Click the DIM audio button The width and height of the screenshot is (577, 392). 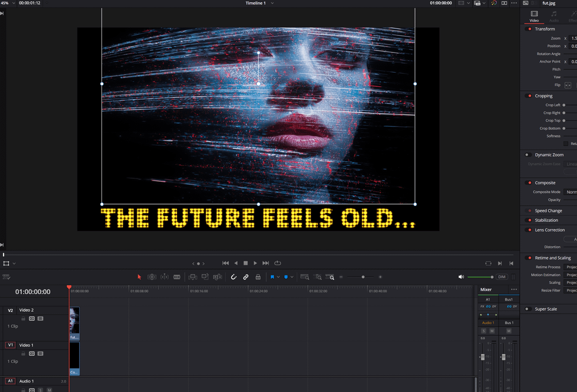[x=502, y=277]
